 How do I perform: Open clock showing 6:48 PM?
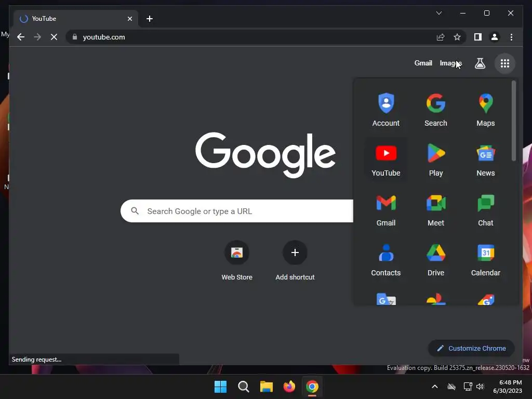click(508, 387)
